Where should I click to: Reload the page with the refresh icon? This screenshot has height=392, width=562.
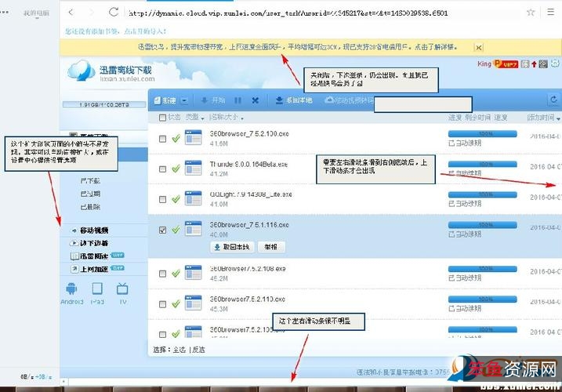point(114,13)
